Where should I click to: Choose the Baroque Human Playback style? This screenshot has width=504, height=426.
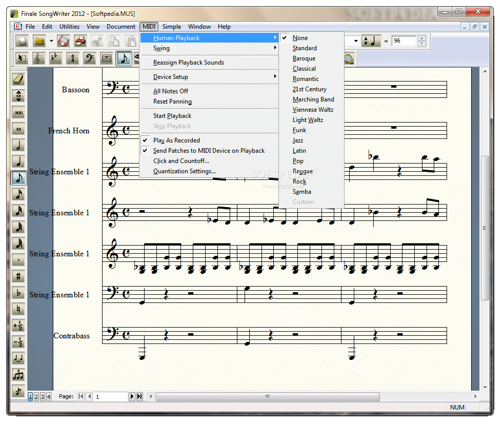(x=311, y=58)
